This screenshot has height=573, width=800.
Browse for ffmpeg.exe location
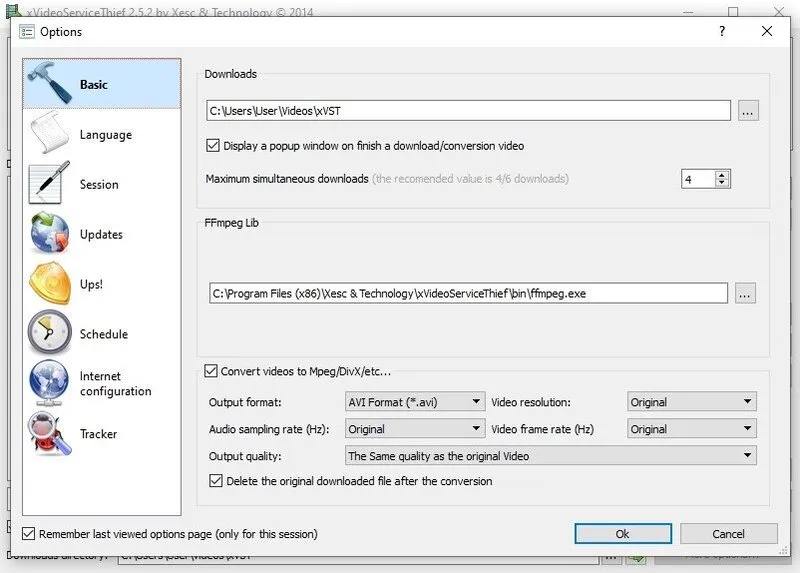[x=745, y=293]
